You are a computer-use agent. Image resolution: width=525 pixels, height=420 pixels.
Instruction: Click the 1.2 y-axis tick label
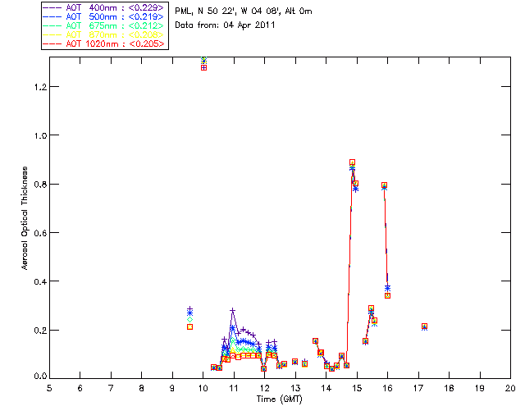tap(40, 87)
